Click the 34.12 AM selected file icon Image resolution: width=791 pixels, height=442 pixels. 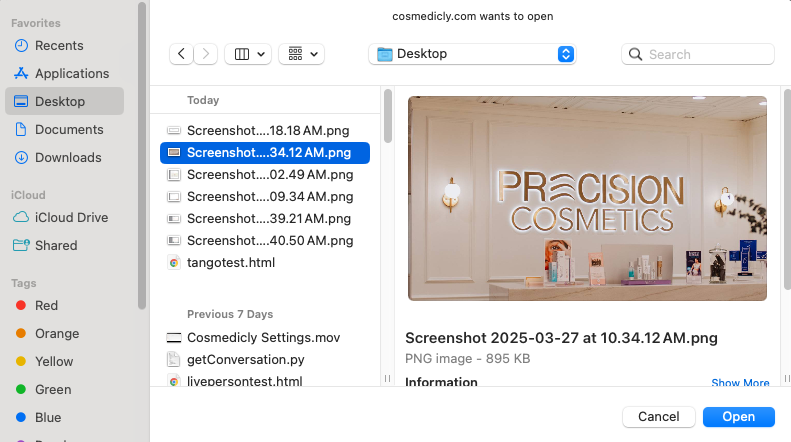pyautogui.click(x=174, y=152)
